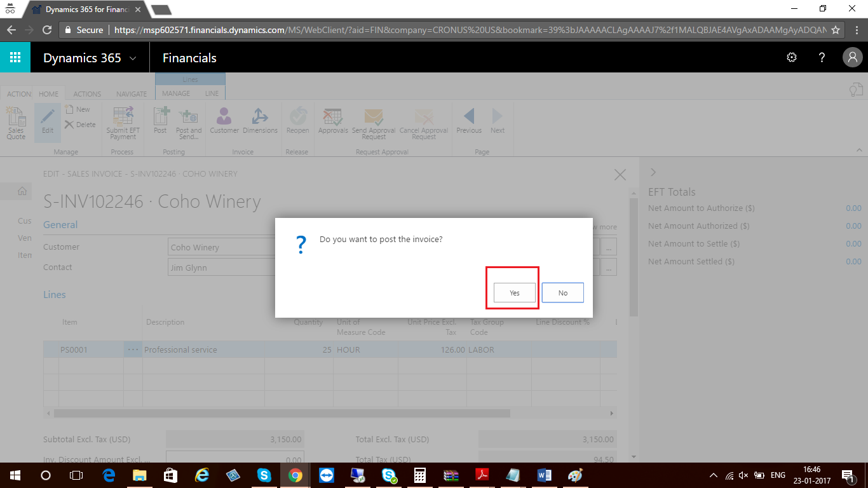Open the user profile avatar
Image resolution: width=868 pixels, height=488 pixels.
[x=852, y=58]
